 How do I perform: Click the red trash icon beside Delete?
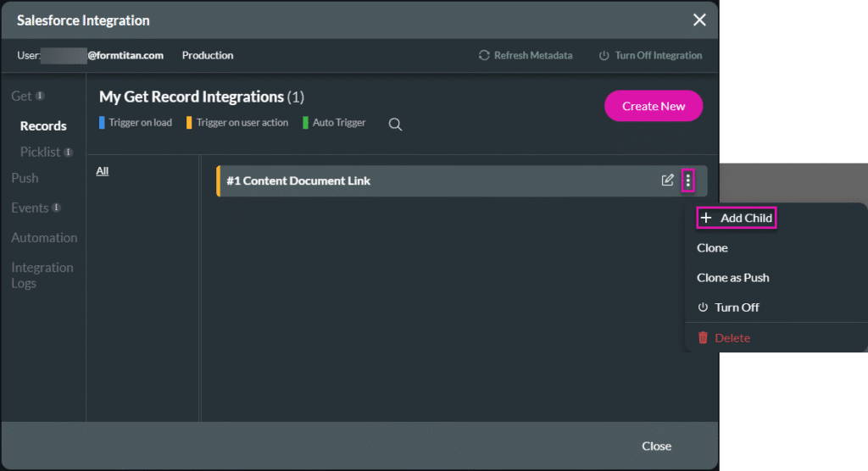click(703, 338)
